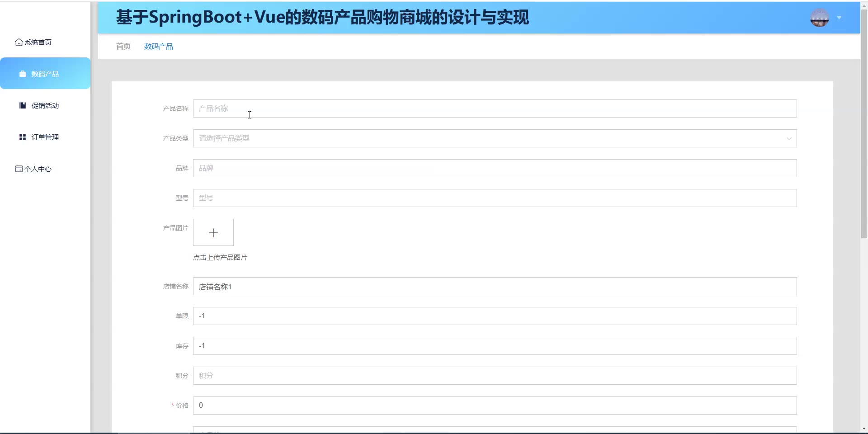This screenshot has height=434, width=868.
Task: Click the page vertical scrollbar thumb
Action: pos(864,123)
